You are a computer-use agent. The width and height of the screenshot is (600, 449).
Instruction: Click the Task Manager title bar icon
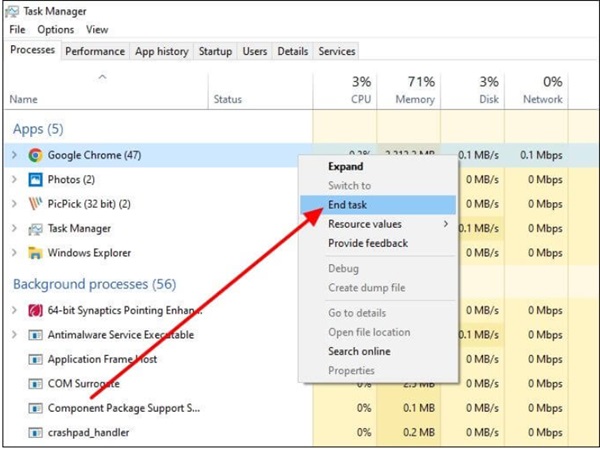(12, 11)
